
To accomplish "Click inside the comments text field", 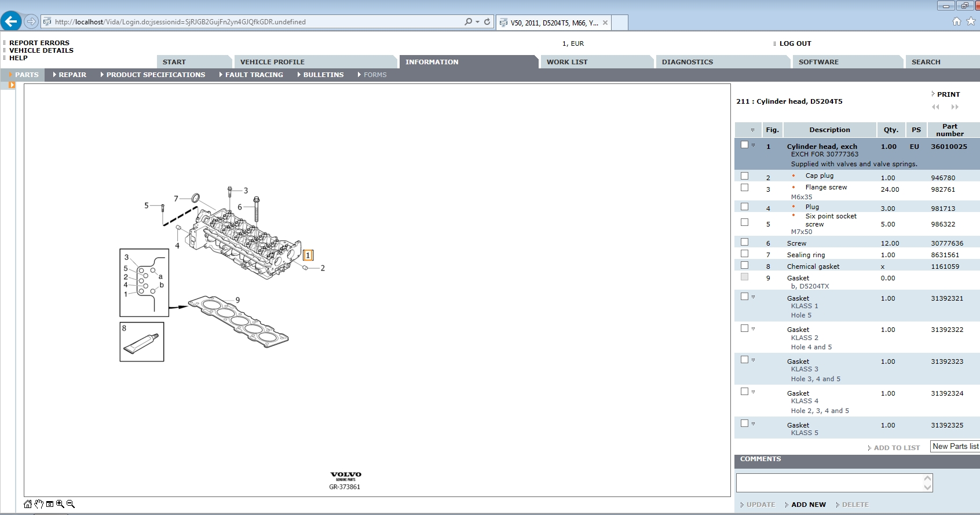I will click(829, 483).
